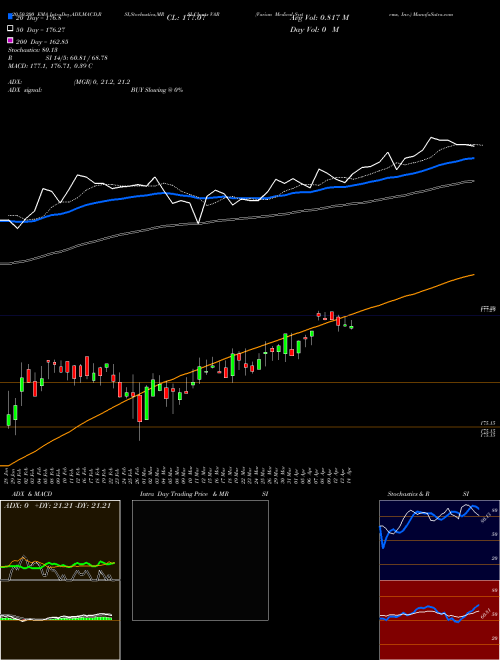Screen dimensions: 500x660
Task: Click the magenta 200 Day legend swatch
Action: pyautogui.click(x=11, y=40)
